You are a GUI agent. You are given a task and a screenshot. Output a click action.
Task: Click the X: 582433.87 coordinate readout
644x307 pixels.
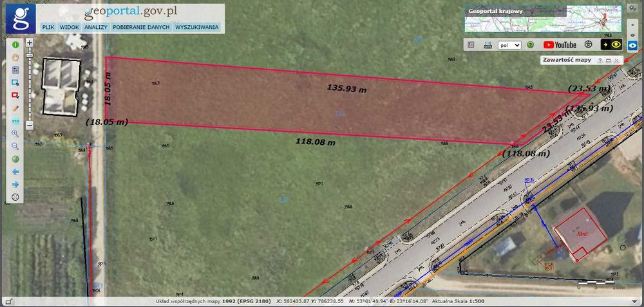point(292,301)
